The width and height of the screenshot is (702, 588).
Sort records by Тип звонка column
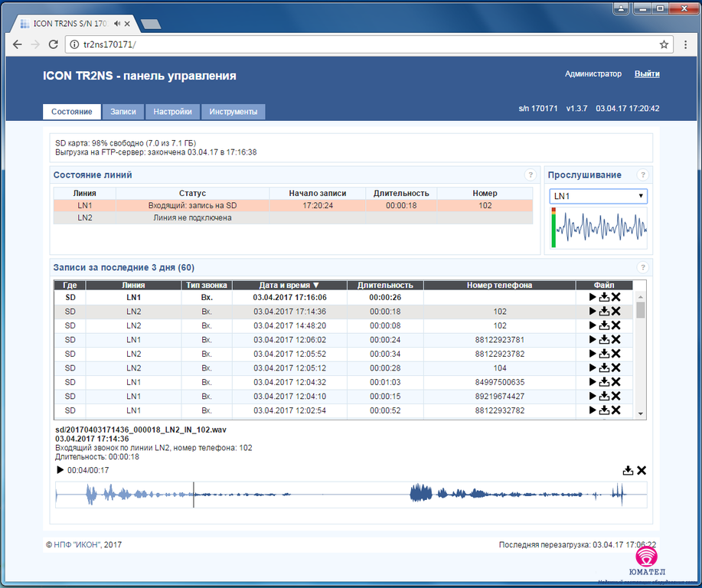(x=207, y=285)
